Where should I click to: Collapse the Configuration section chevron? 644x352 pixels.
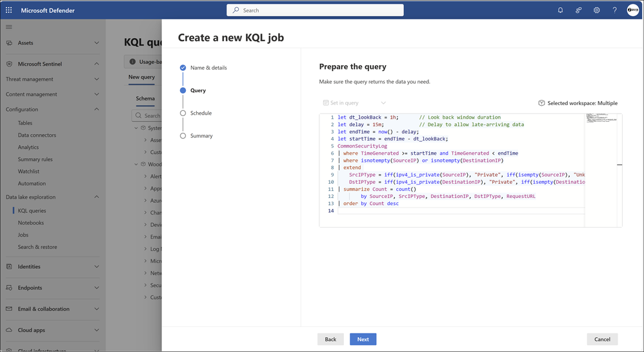click(97, 110)
